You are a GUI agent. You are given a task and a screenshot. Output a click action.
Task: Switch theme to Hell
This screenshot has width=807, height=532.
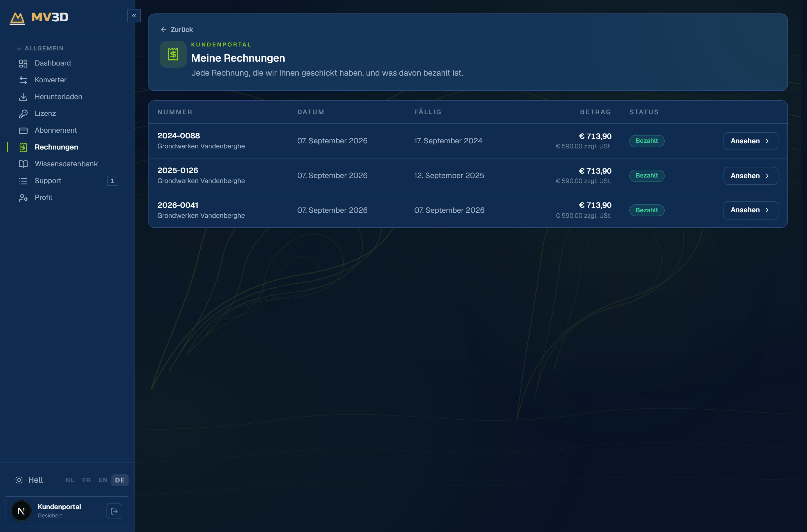[29, 480]
